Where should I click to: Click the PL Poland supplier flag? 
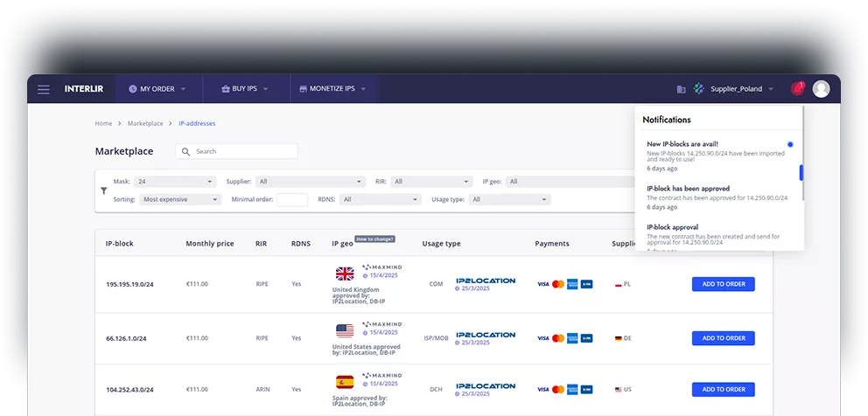click(x=619, y=284)
